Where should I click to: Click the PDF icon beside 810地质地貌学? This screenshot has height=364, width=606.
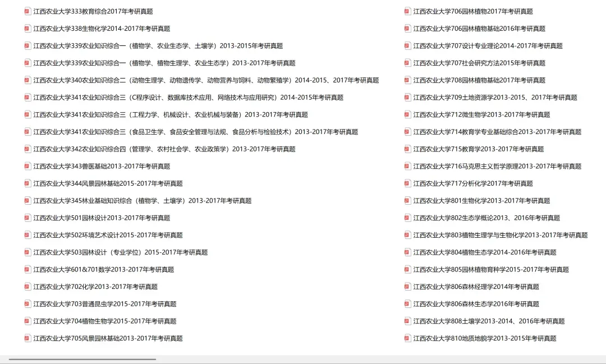tap(407, 338)
